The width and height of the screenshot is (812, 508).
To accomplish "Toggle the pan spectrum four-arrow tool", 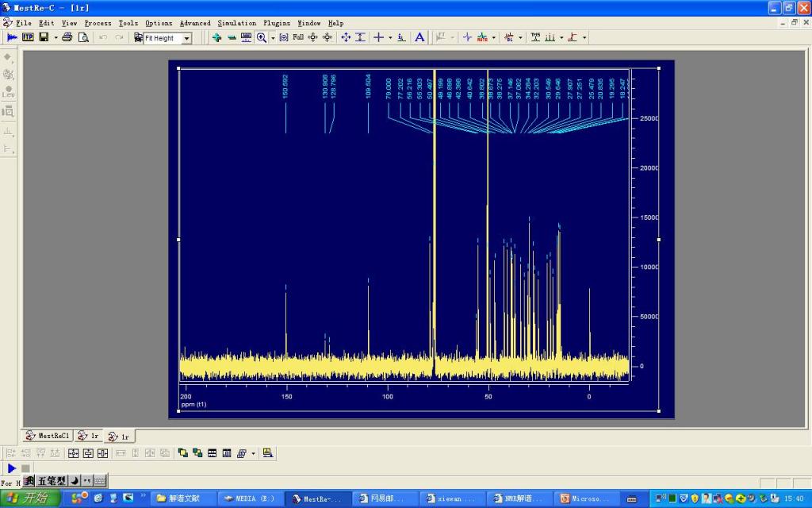I will [346, 37].
